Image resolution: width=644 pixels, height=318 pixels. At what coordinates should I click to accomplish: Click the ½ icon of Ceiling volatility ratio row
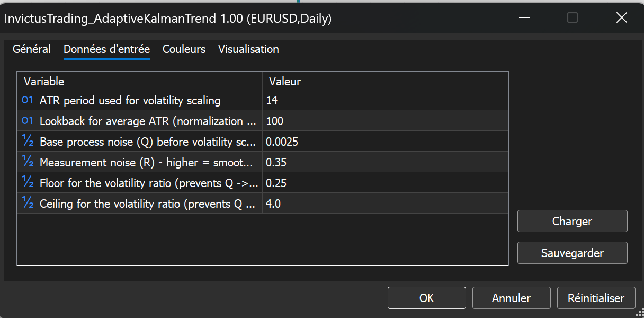(28, 204)
